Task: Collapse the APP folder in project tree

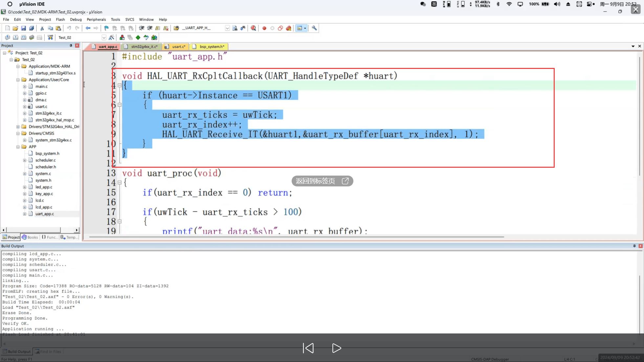Action: [18, 147]
